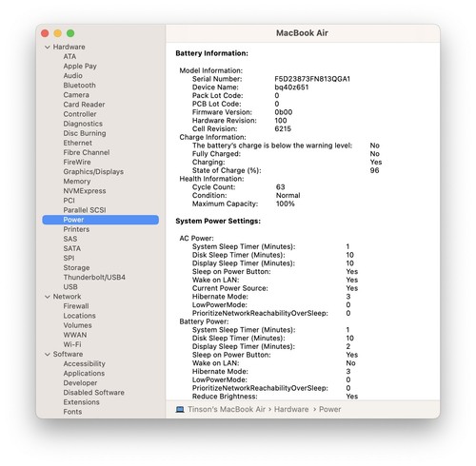Image resolution: width=476 pixels, height=466 pixels.
Task: Open the Bluetooth hardware section
Action: click(x=79, y=86)
